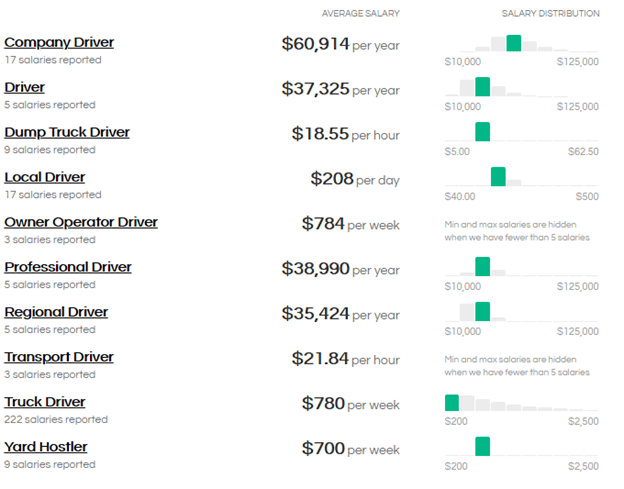Open the Truck Driver salary page
The height and width of the screenshot is (489, 624).
[45, 402]
